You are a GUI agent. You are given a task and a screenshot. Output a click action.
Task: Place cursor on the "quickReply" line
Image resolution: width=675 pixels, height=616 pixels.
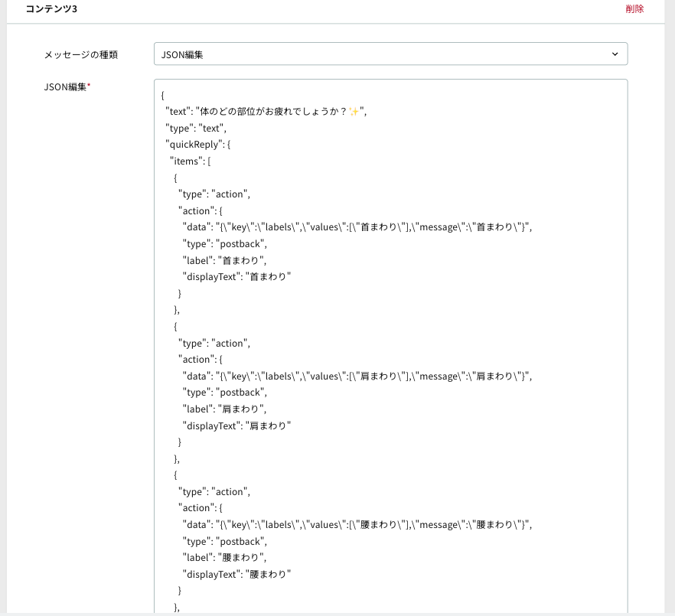tap(198, 145)
